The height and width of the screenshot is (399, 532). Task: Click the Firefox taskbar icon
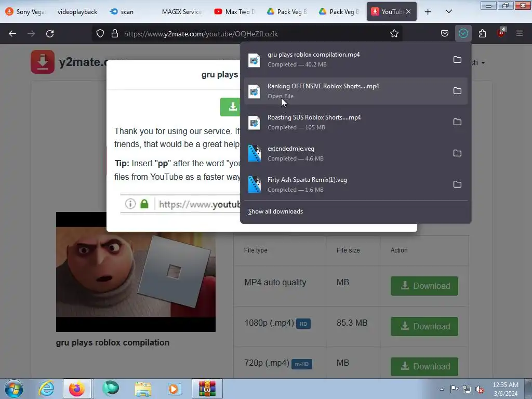click(x=77, y=389)
